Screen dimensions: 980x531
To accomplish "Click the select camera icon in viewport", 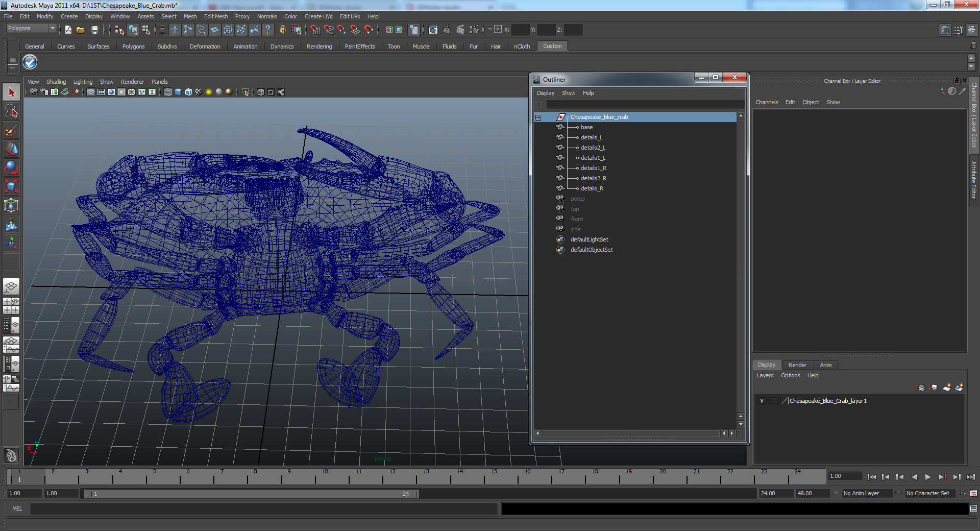I will [x=34, y=92].
